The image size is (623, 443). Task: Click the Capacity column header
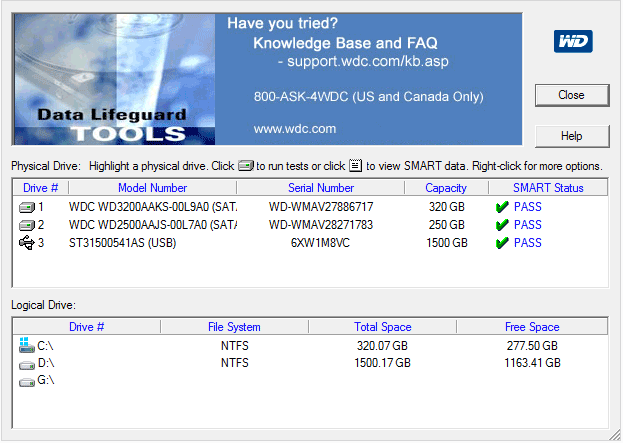click(x=445, y=188)
